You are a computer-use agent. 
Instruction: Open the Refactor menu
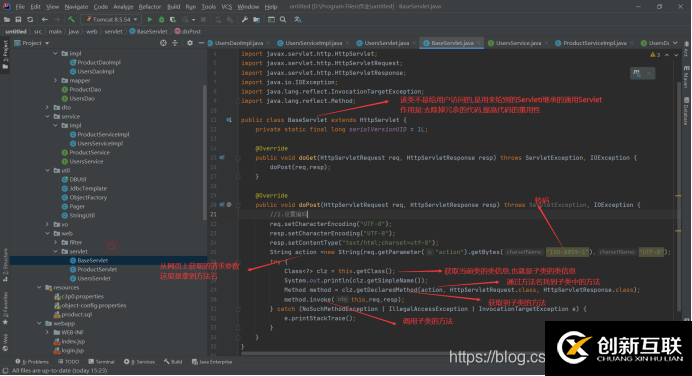[150, 7]
